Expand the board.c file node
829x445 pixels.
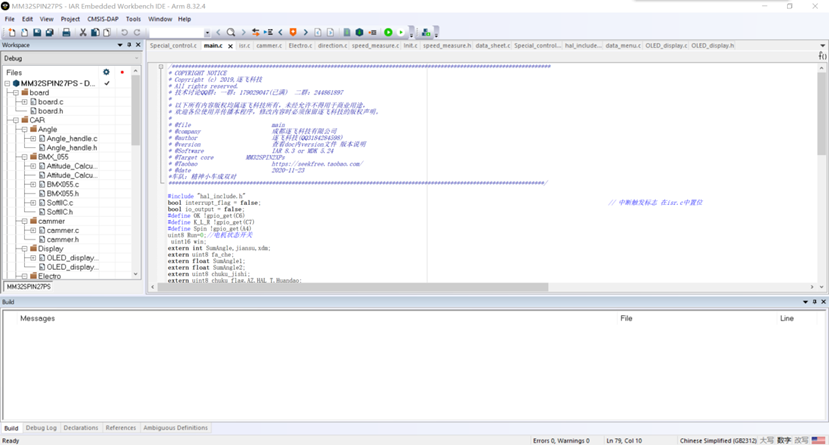pyautogui.click(x=24, y=101)
